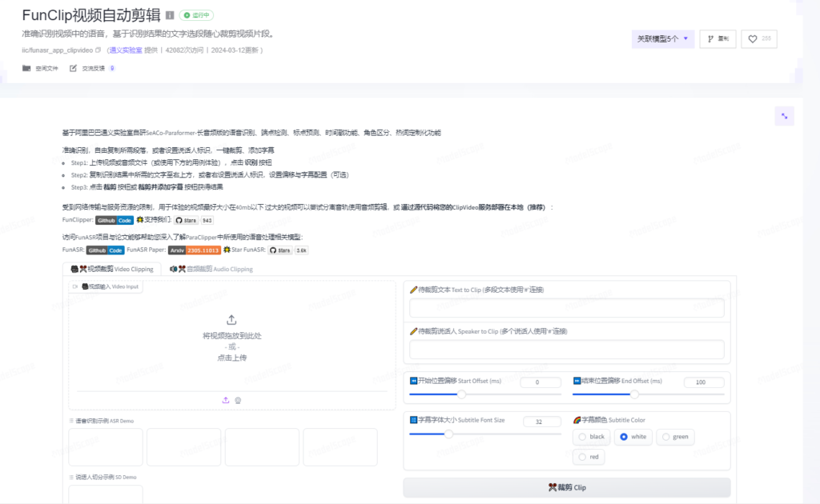The width and height of the screenshot is (820, 504).
Task: Click the GitHub Stars badge next to FunClipper
Action: 187,219
